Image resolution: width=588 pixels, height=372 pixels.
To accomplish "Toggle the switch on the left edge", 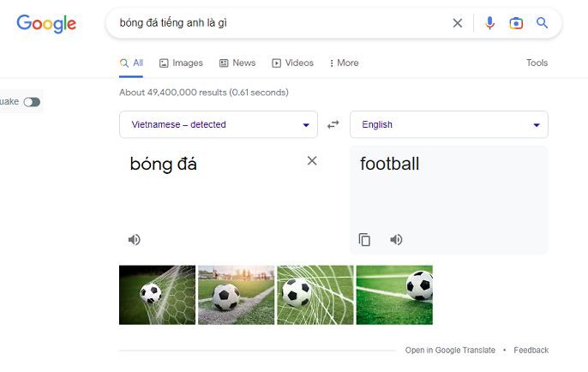I will (x=32, y=102).
